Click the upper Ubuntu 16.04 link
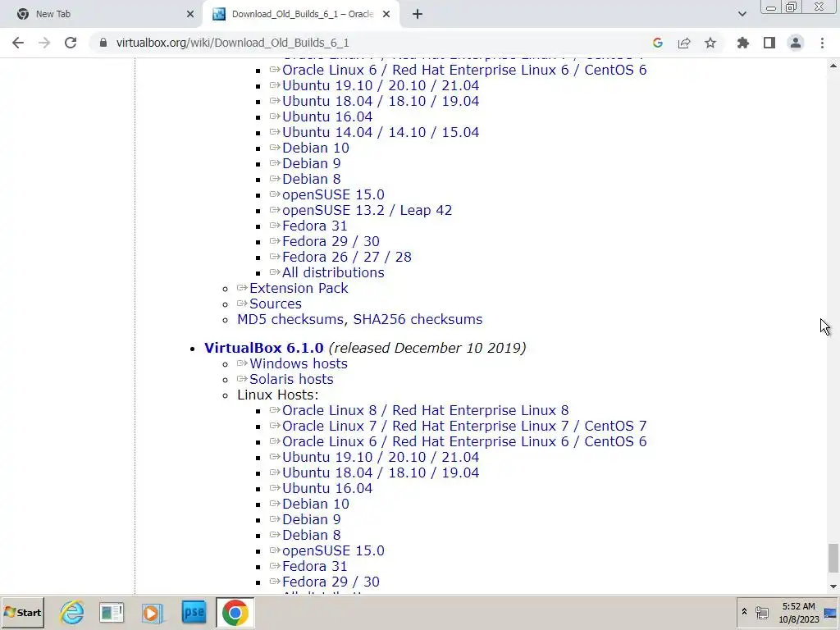 click(x=327, y=116)
